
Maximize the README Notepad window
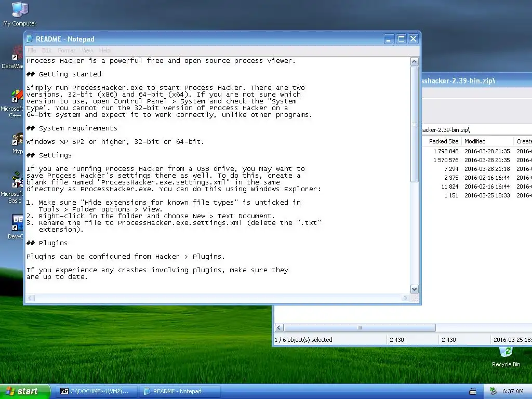[401, 39]
